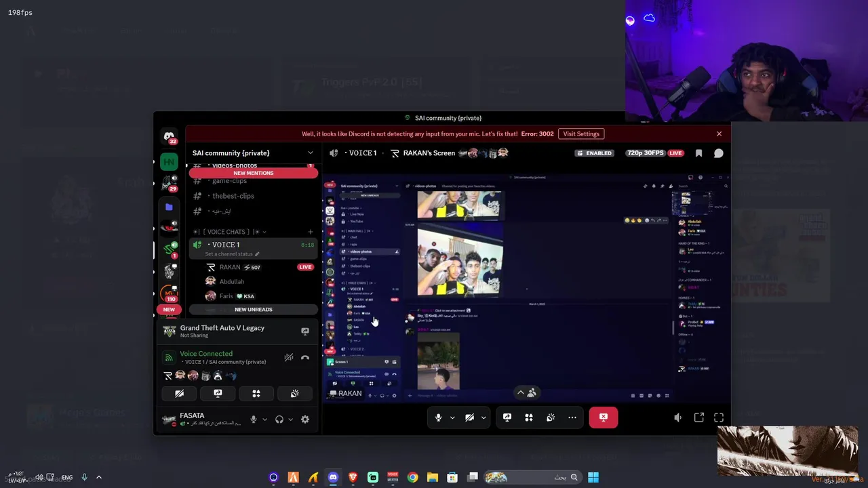The height and width of the screenshot is (488, 868).
Task: Open soundboard from the stream control bar
Action: point(551,418)
